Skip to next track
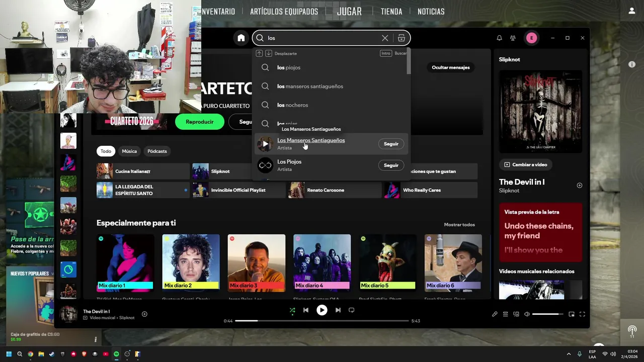Image resolution: width=644 pixels, height=362 pixels. [338, 310]
